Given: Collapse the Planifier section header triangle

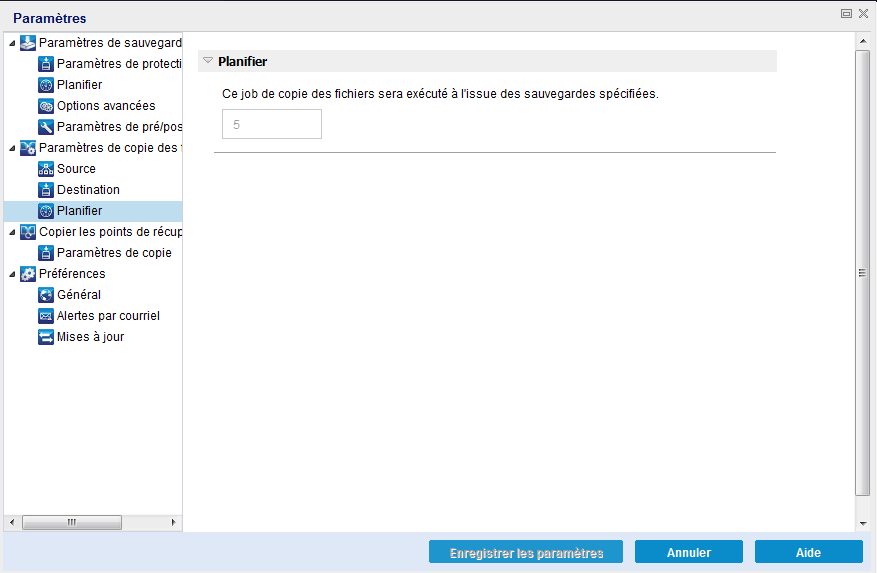Looking at the screenshot, I should pyautogui.click(x=208, y=61).
